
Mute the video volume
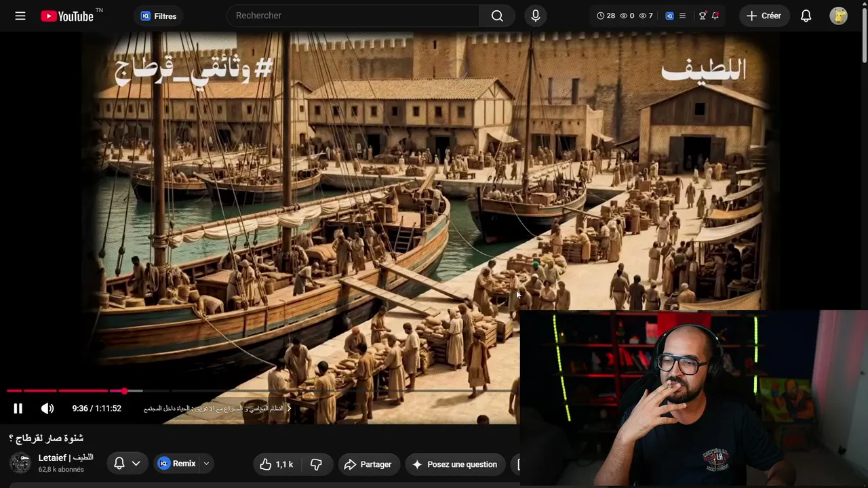pos(47,408)
